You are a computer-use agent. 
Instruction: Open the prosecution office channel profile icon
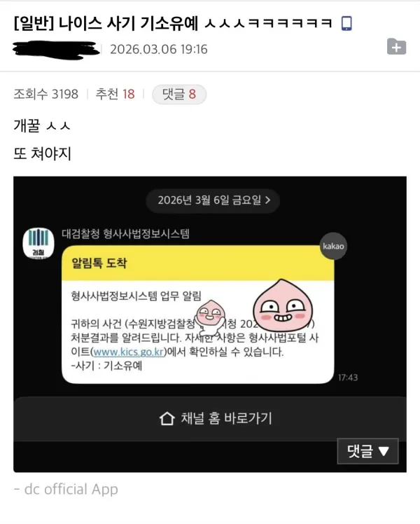(x=38, y=243)
